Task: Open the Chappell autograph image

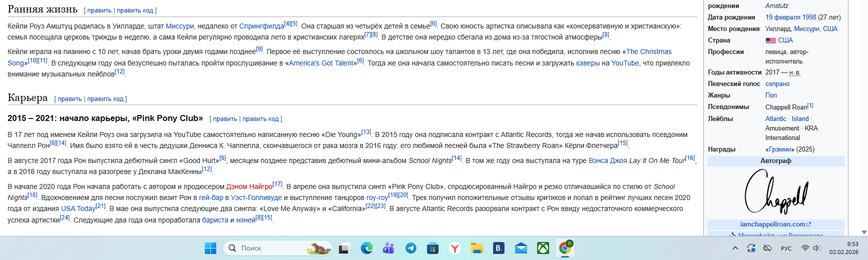Action: (x=776, y=191)
